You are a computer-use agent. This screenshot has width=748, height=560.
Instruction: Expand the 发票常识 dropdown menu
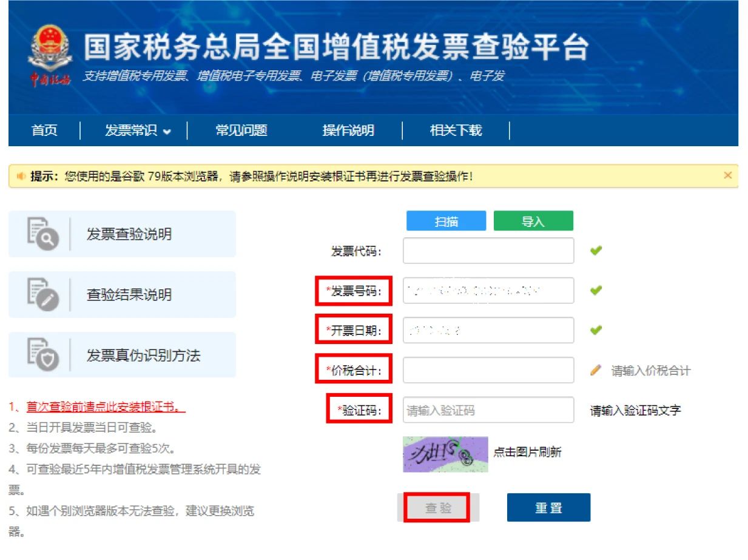138,130
